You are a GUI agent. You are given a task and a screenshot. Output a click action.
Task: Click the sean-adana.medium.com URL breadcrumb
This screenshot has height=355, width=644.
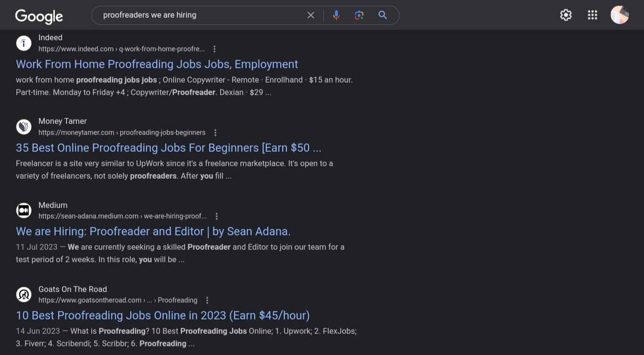[123, 216]
